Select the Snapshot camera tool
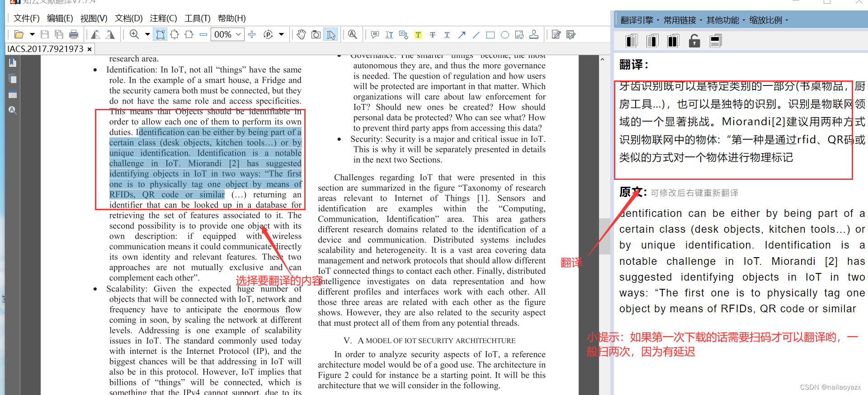The height and width of the screenshot is (395, 868). [316, 34]
